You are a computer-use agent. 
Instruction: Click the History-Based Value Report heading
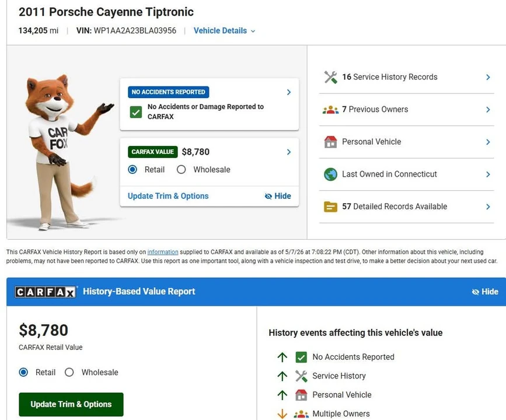139,292
